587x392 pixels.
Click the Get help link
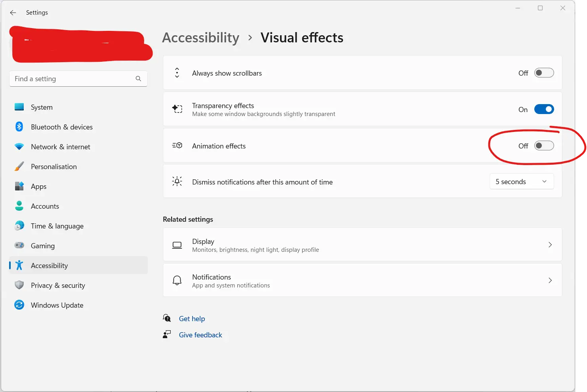point(192,319)
